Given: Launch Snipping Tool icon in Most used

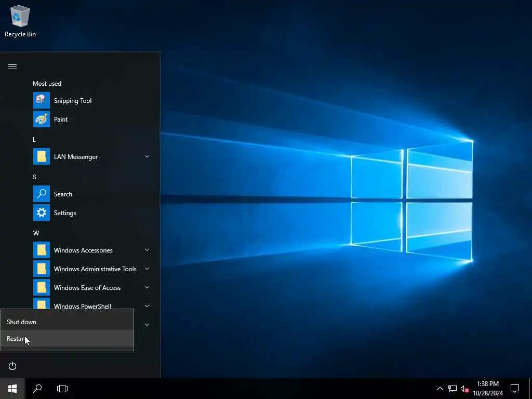Looking at the screenshot, I should [42, 100].
